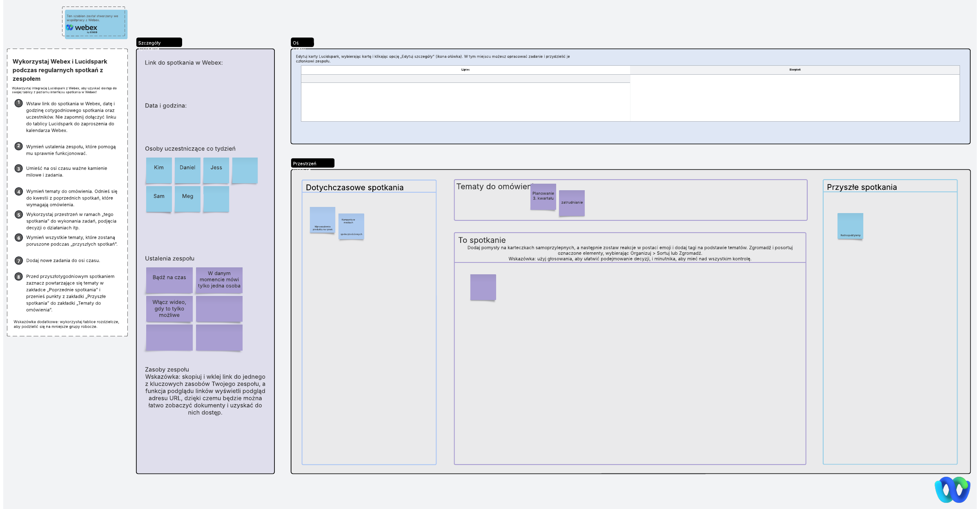
Task: Click the step 1 number circle
Action: point(18,103)
